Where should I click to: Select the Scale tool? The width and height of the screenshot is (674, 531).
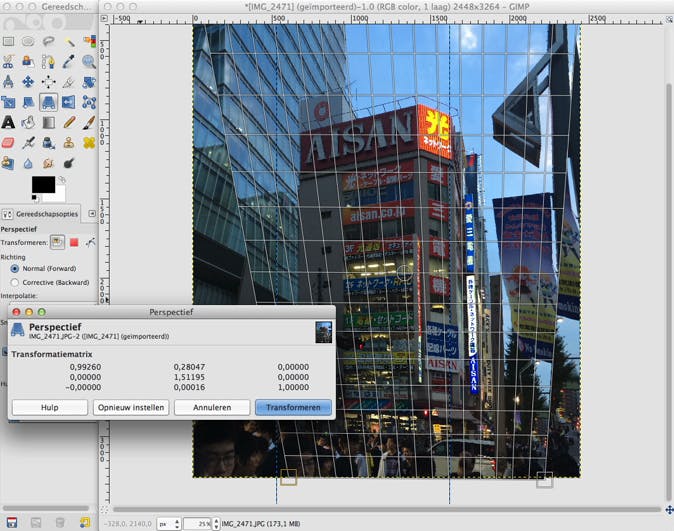click(x=8, y=102)
